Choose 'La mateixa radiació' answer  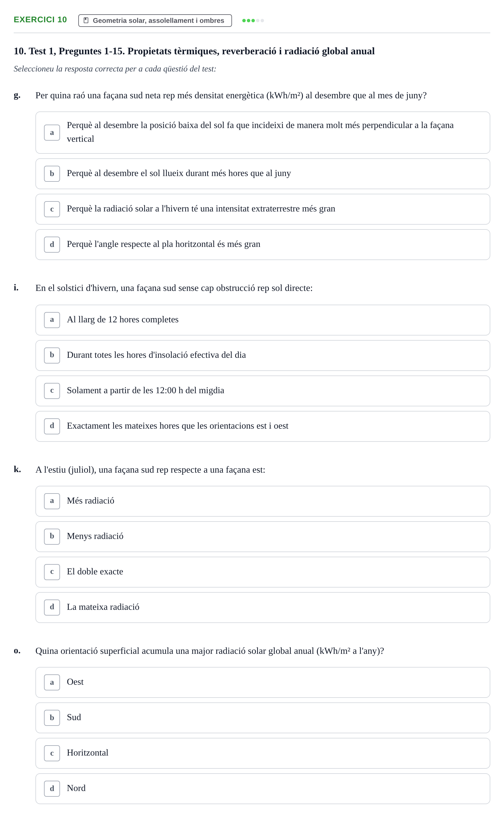(x=263, y=608)
